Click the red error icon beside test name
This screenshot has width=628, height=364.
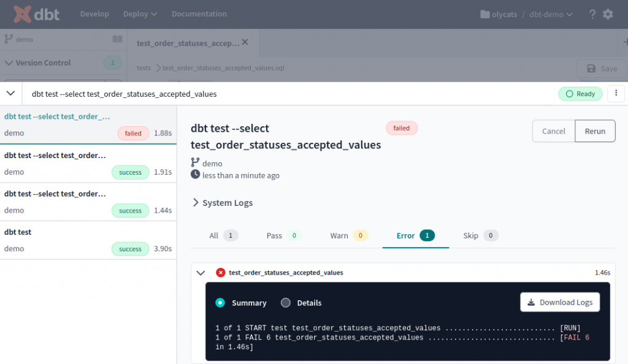click(220, 273)
